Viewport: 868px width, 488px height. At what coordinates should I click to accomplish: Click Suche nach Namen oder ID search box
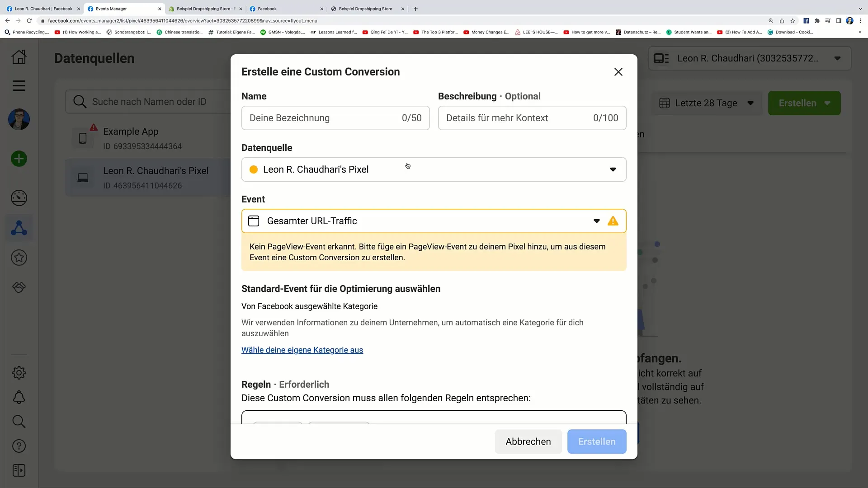click(x=148, y=102)
